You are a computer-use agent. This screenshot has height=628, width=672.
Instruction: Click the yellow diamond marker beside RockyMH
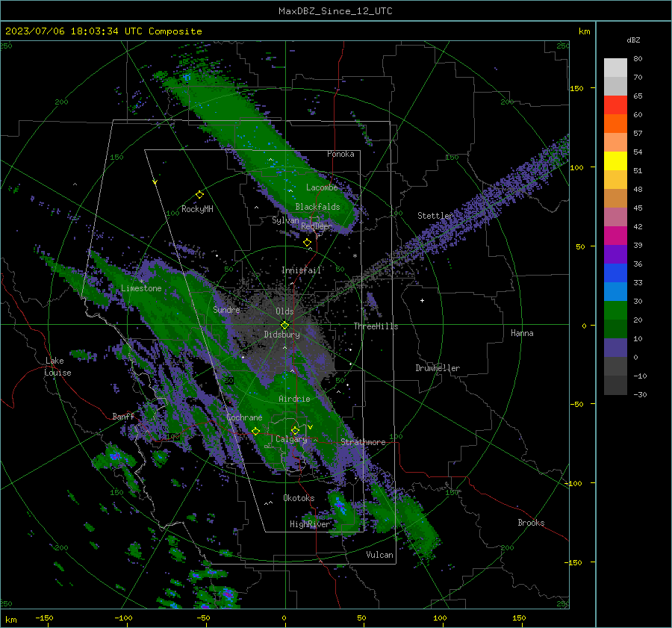click(199, 195)
